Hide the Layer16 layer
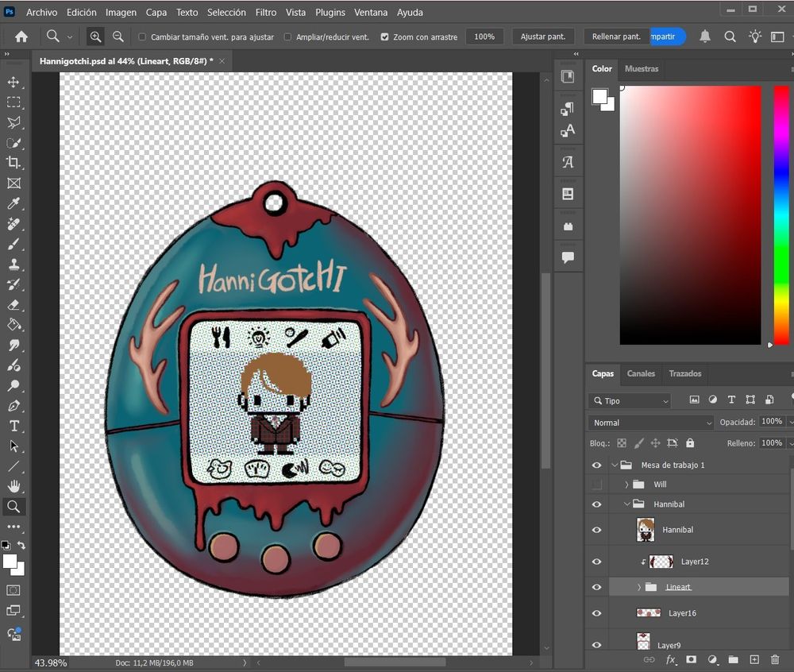This screenshot has height=672, width=794. click(596, 613)
